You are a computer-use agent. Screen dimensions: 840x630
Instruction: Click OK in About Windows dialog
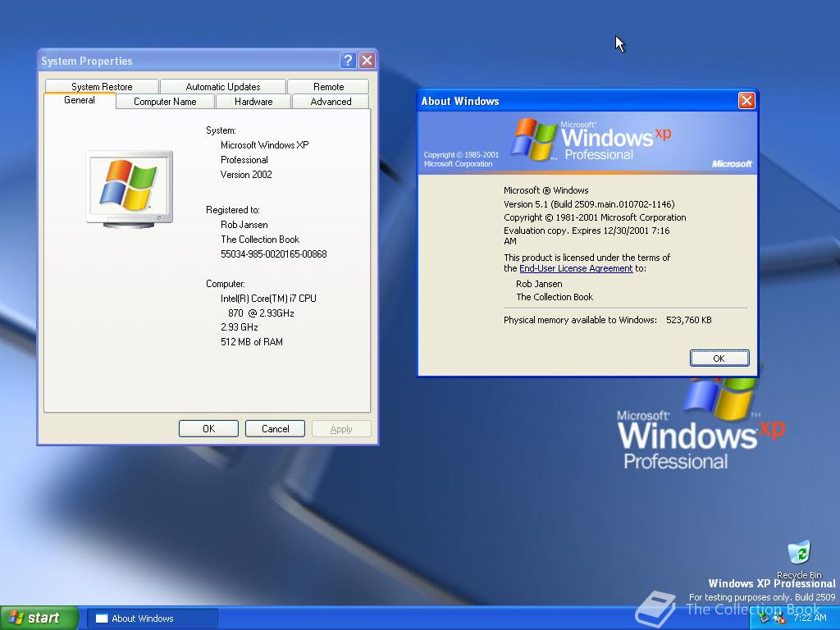tap(719, 358)
